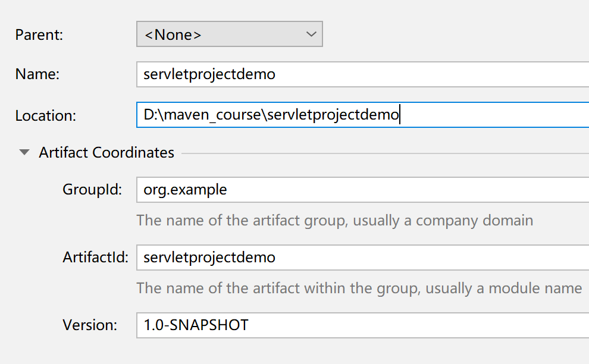Viewport: 589px width, 364px height.
Task: Click the ArtifactId text field
Action: [357, 258]
